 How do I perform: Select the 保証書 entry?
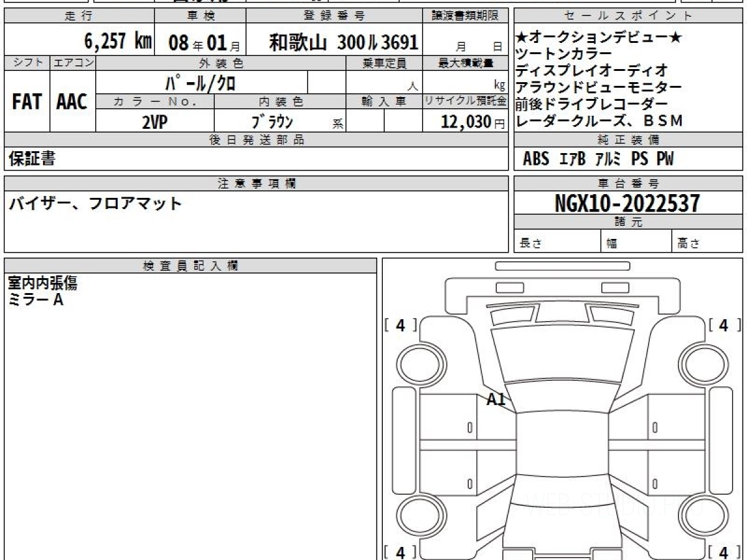(x=32, y=159)
